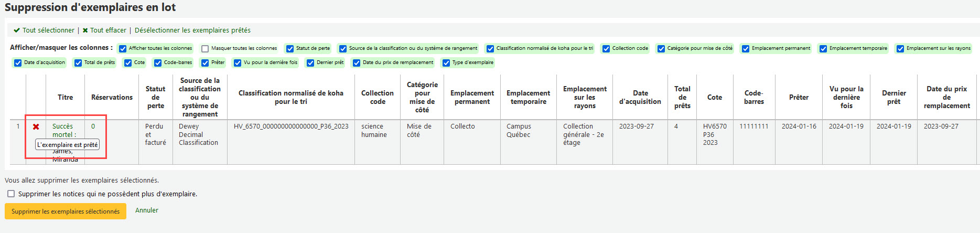Uncheck the Statut de perte column

290,49
